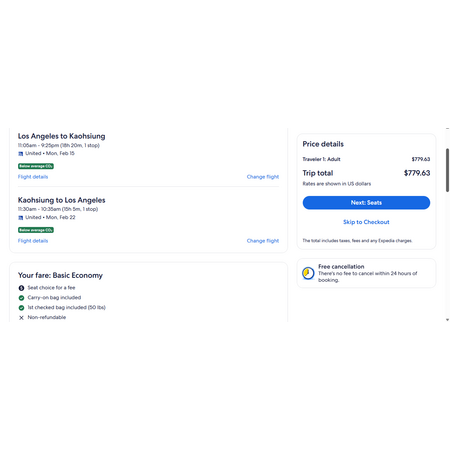Click United airline logo for Los Angeles departure
Screen dimensions: 450x450
click(x=21, y=154)
